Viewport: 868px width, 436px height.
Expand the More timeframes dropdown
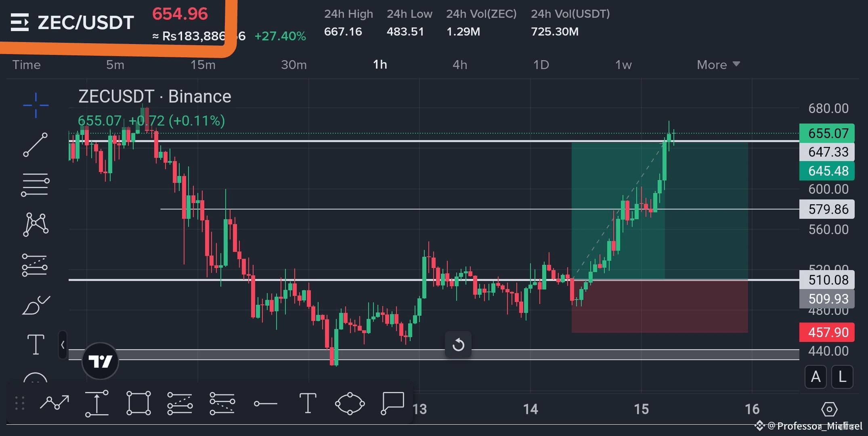[x=718, y=65]
